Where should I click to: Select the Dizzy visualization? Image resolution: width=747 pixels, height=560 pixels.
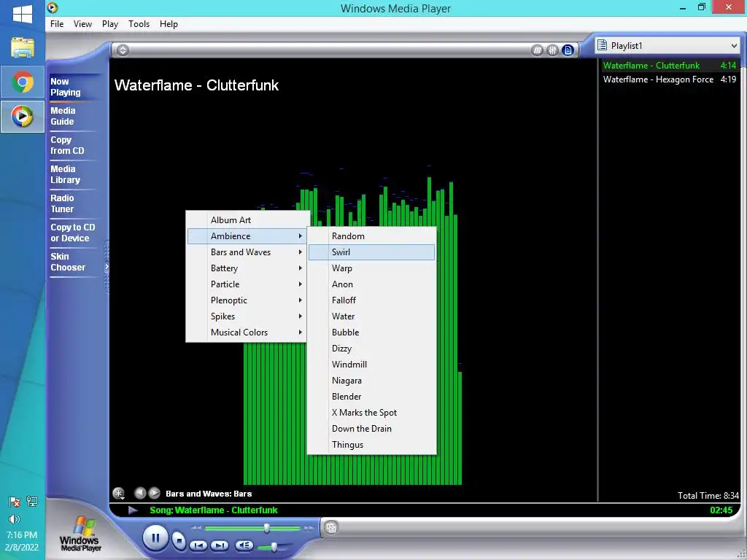click(371, 349)
